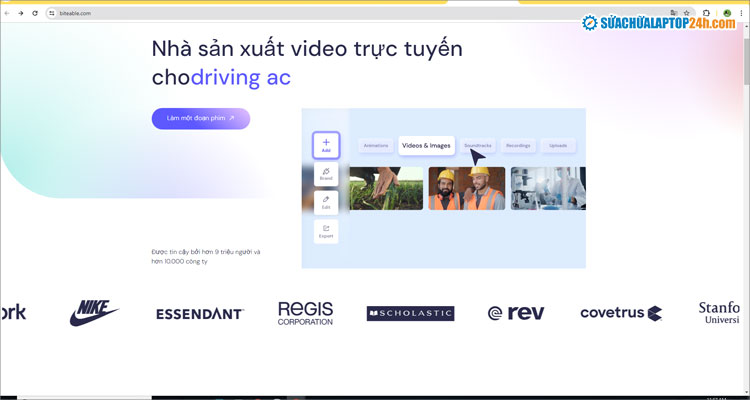Go to the Recordings tab
Screen dimensions: 750x400
(x=518, y=146)
